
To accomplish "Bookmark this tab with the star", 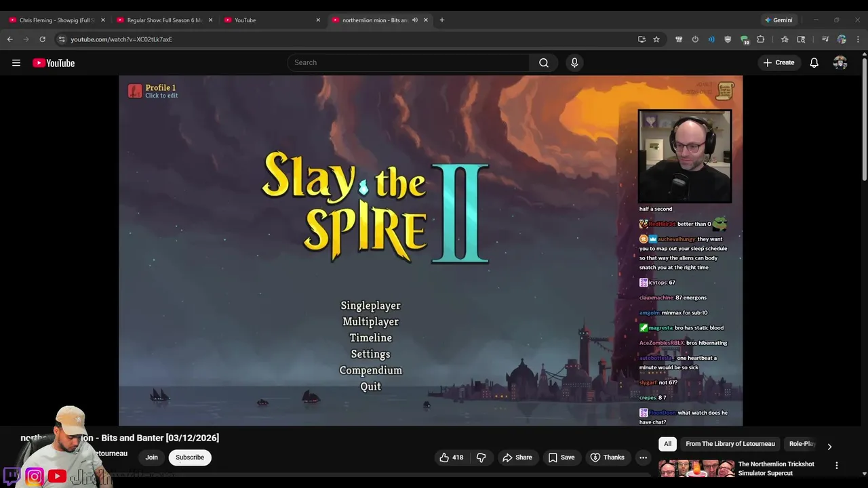I will (x=656, y=39).
